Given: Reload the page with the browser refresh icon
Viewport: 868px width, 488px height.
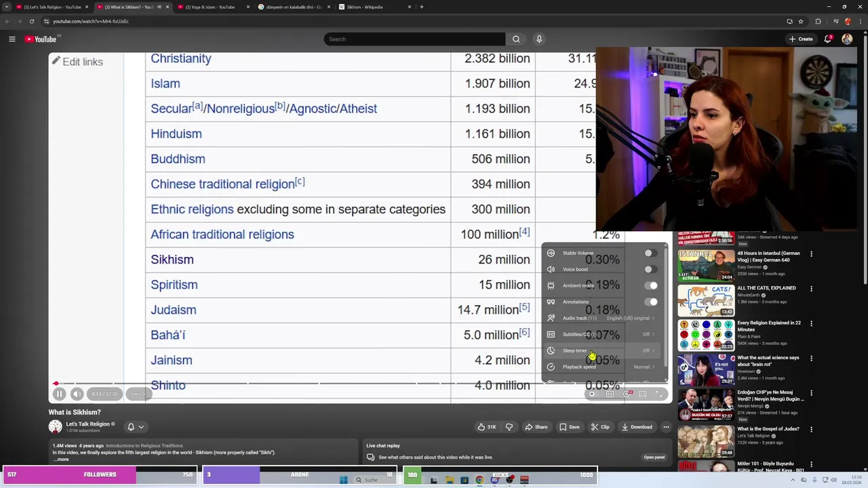Looking at the screenshot, I should point(31,21).
